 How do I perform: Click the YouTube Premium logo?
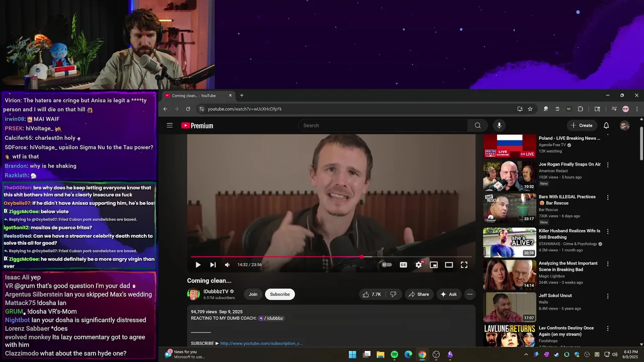pos(197,126)
